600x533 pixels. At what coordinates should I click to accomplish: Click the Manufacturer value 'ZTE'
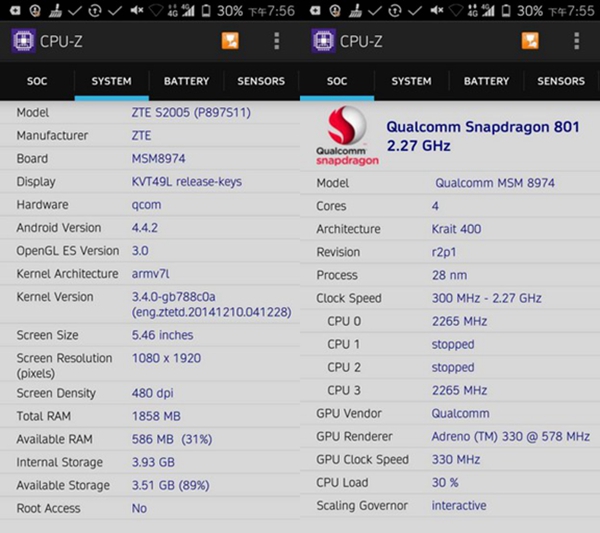(x=141, y=135)
